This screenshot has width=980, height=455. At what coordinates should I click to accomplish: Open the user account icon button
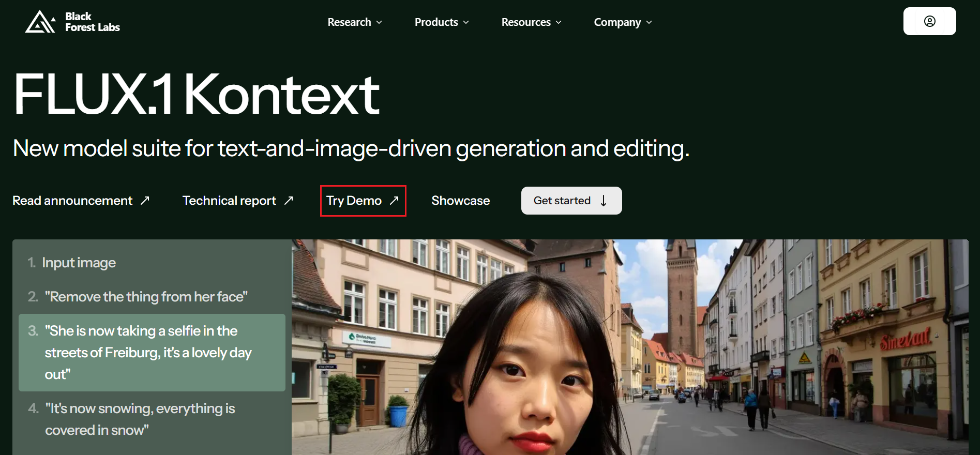coord(929,21)
